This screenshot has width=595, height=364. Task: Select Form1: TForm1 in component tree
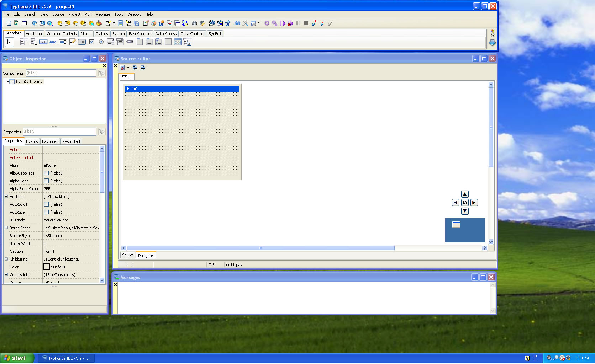coord(29,81)
